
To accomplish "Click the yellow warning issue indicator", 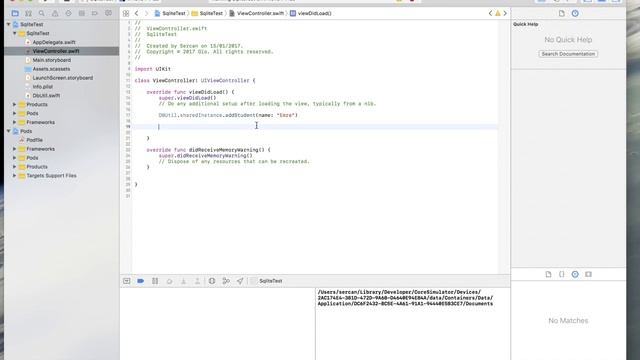I will 498,13.
